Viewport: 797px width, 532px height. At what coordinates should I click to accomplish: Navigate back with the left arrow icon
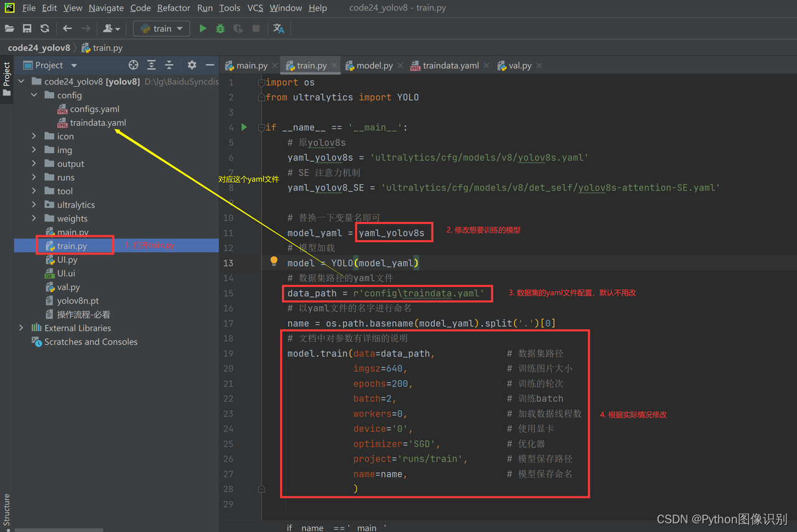[x=67, y=29]
